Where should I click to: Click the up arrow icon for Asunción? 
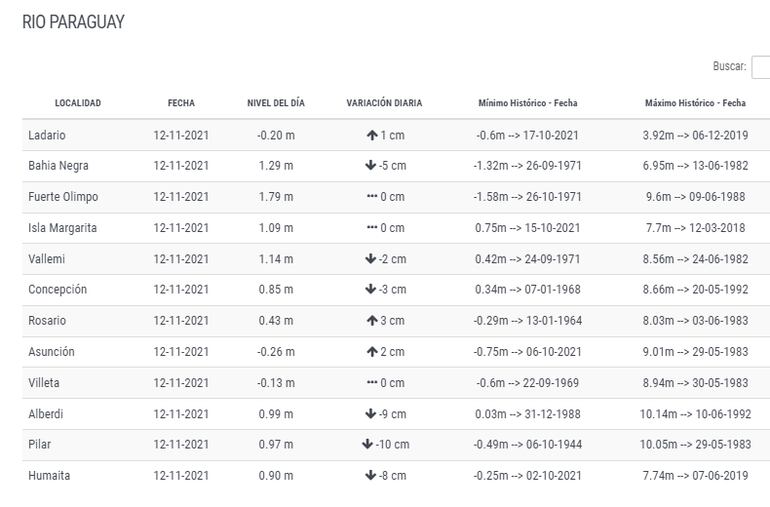click(371, 352)
